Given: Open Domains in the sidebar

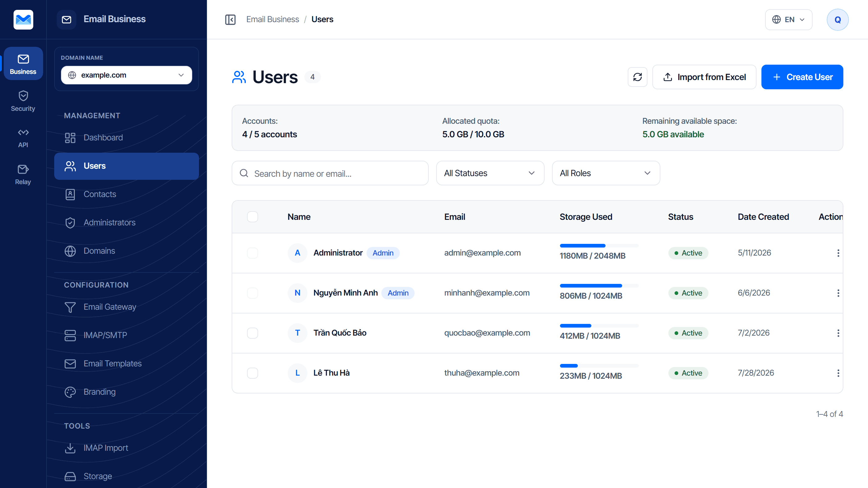Looking at the screenshot, I should [x=126, y=251].
